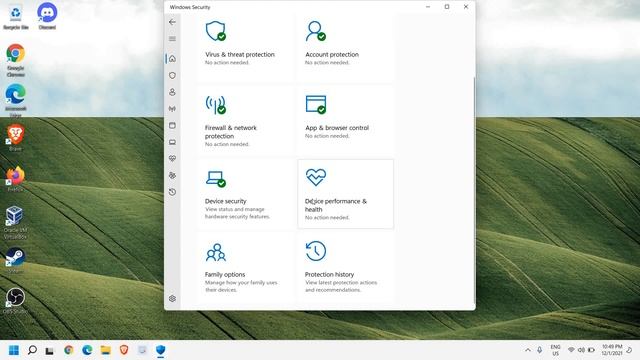Screen dimensions: 640x360
Task: Open Virus & threat protection shield in sidebar
Action: [x=172, y=76]
